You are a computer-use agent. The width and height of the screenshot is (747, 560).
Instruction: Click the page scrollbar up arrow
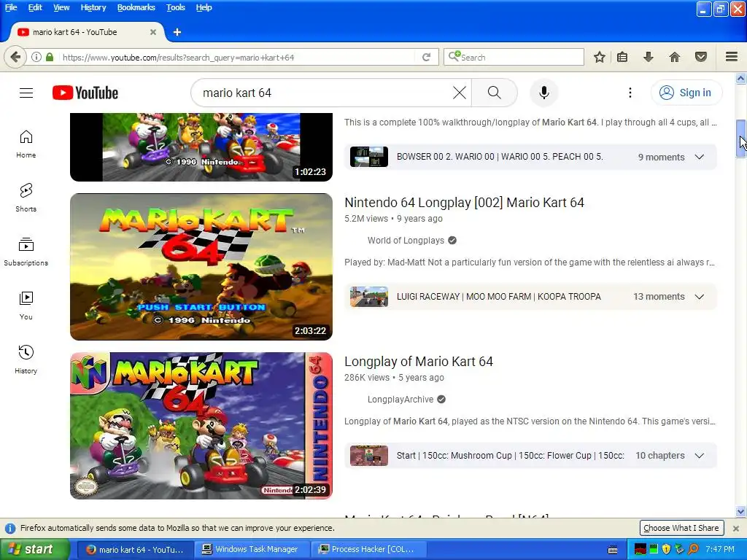coord(740,77)
